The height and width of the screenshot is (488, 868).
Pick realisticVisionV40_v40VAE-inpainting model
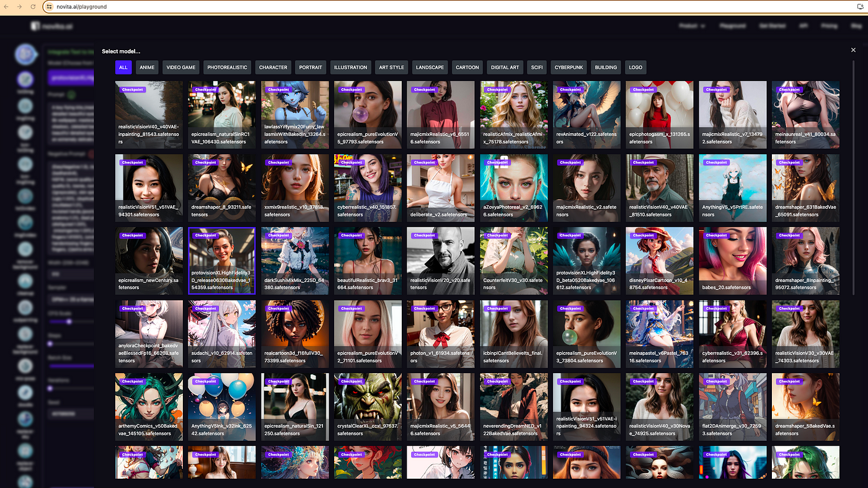(149, 115)
